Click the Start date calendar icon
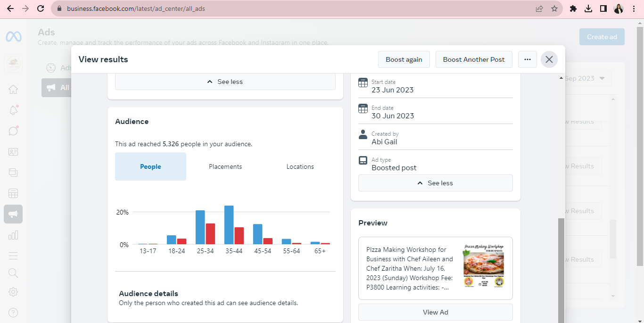644x323 pixels. (x=363, y=83)
